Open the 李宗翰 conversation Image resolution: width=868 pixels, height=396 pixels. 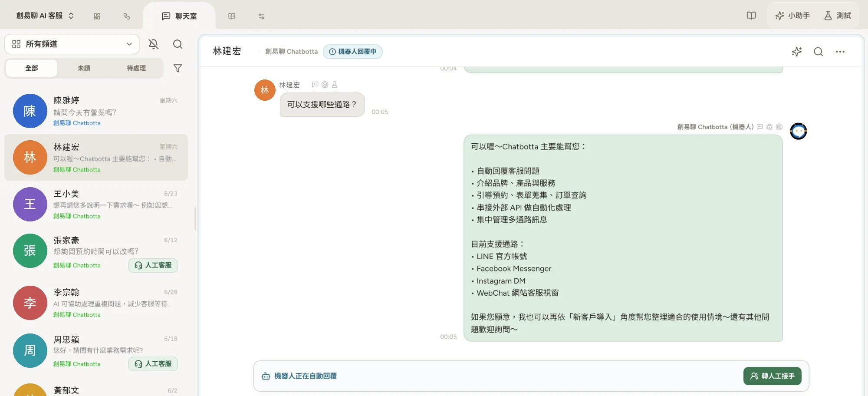click(96, 303)
